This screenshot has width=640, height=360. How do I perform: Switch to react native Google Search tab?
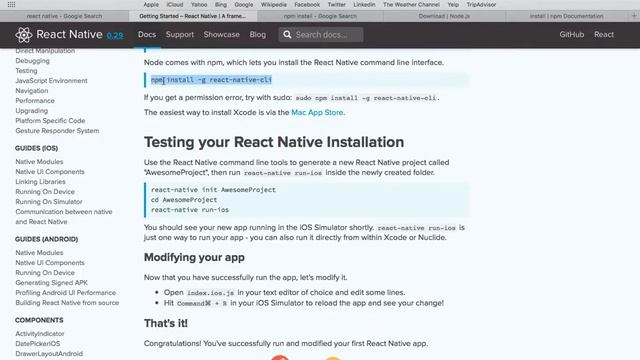pos(64,16)
